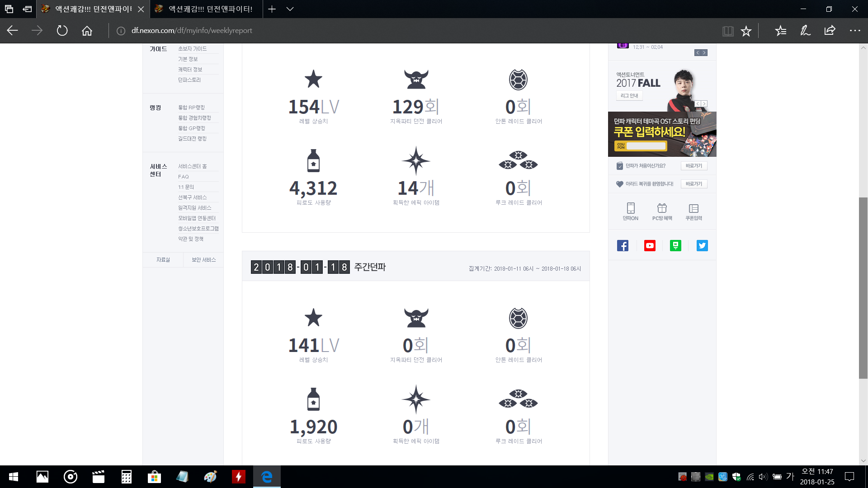868x488 pixels.
Task: Click the coupon input field banner
Action: [646, 146]
